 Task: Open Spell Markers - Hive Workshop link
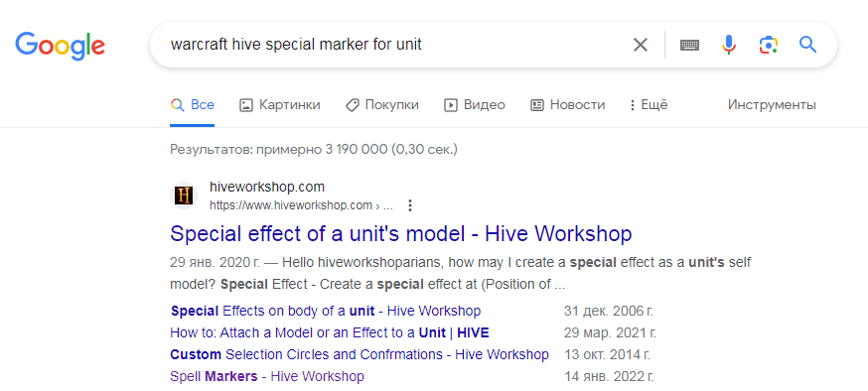pyautogui.click(x=267, y=377)
